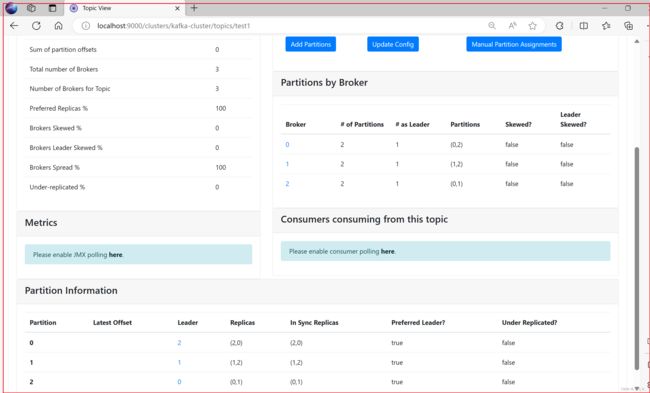Select 'Brokers Spread %' label

click(x=54, y=167)
